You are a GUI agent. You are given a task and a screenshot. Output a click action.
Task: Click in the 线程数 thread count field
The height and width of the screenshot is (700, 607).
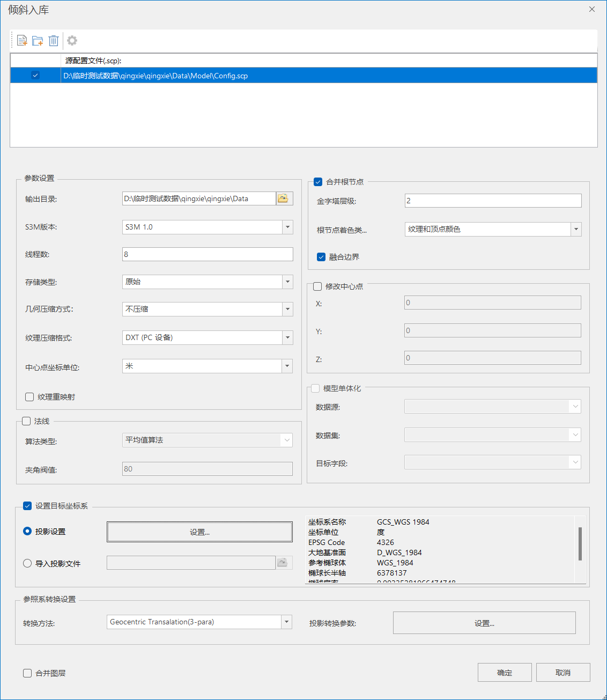point(207,254)
